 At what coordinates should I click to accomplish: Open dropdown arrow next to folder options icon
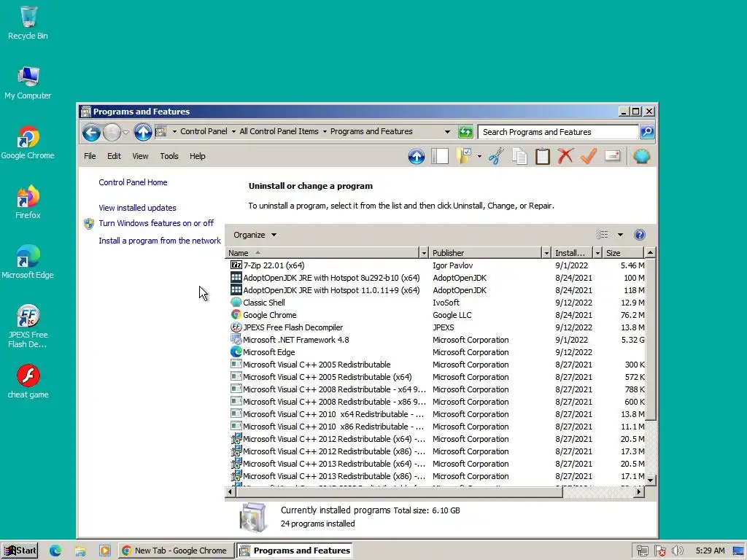479,156
